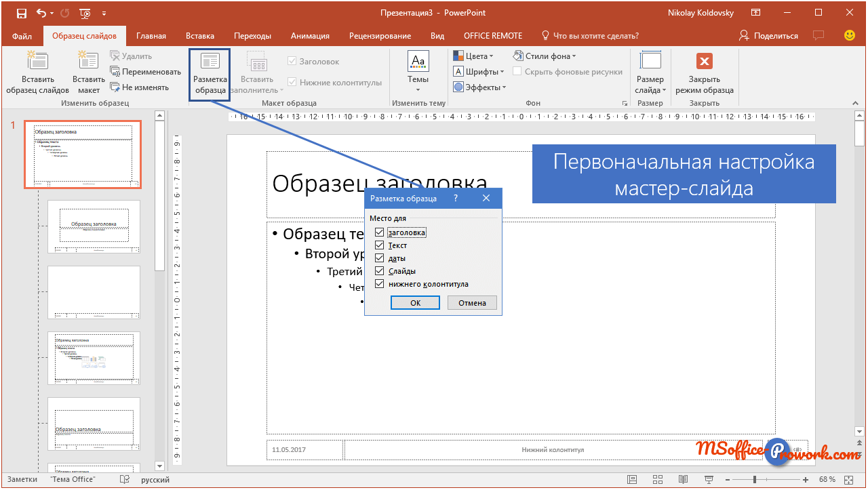
Task: Expand the Цвета colors dropdown
Action: (473, 56)
